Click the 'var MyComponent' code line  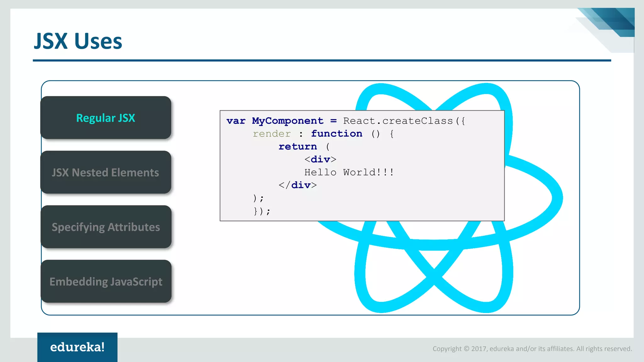click(x=346, y=121)
